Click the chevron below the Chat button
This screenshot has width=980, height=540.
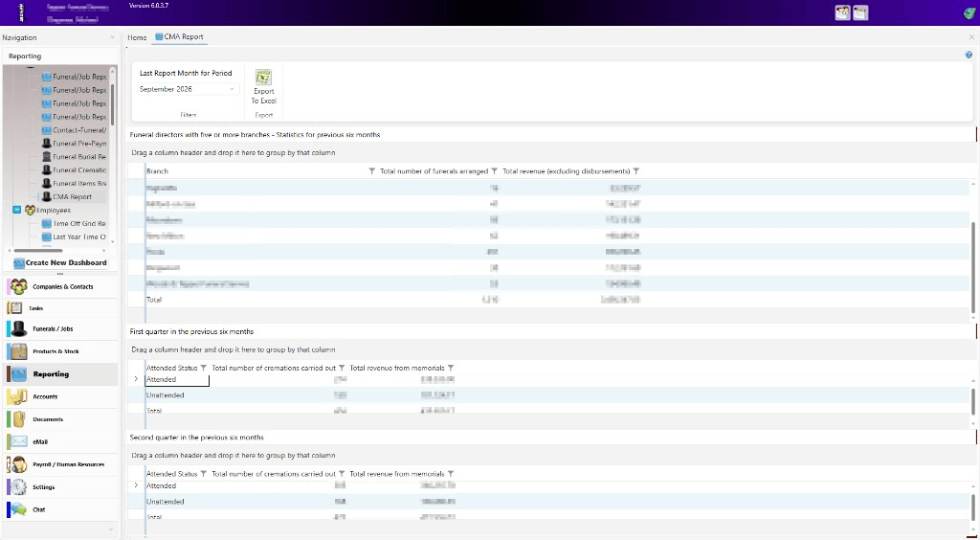coord(111,529)
